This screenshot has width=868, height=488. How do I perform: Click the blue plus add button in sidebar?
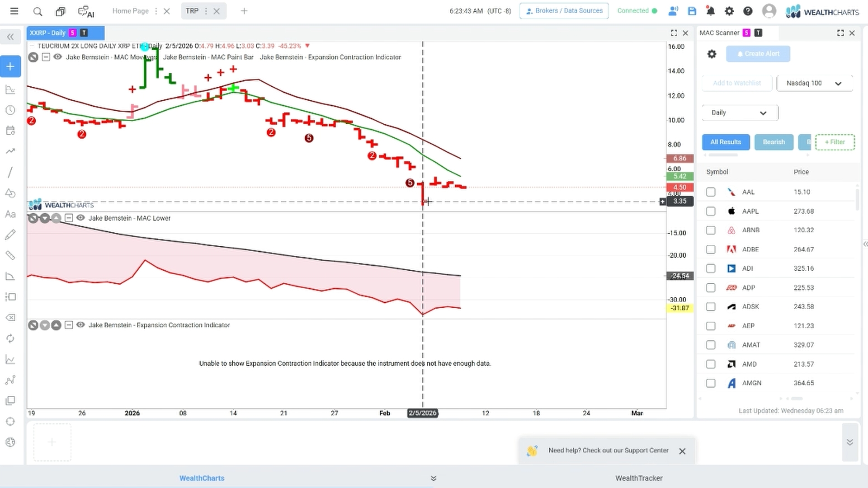(10, 66)
